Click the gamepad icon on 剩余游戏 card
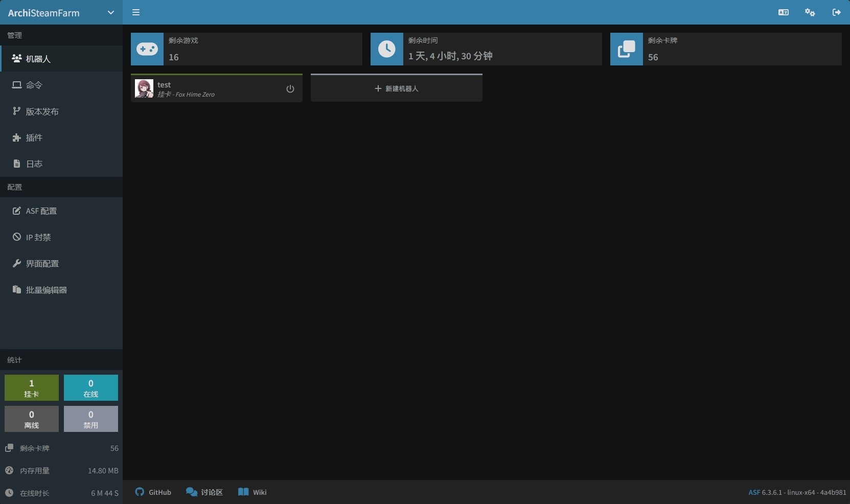This screenshot has height=504, width=850. tap(147, 49)
